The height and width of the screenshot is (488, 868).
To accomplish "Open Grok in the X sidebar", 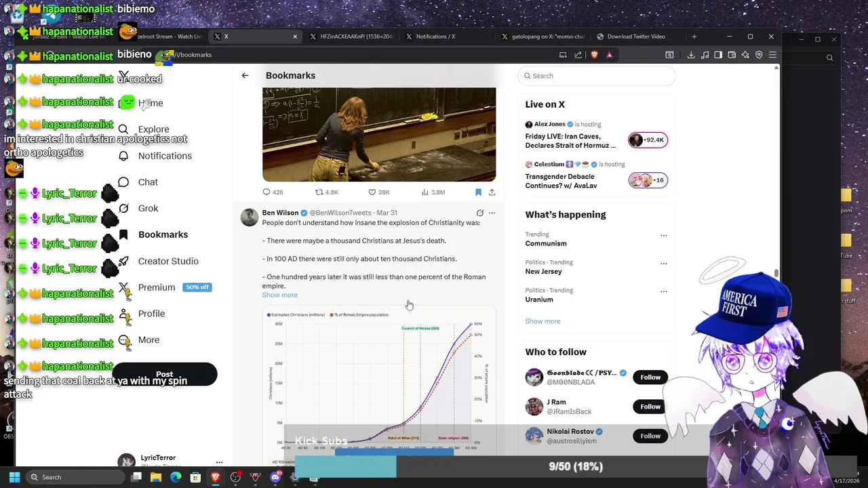I will [x=138, y=209].
